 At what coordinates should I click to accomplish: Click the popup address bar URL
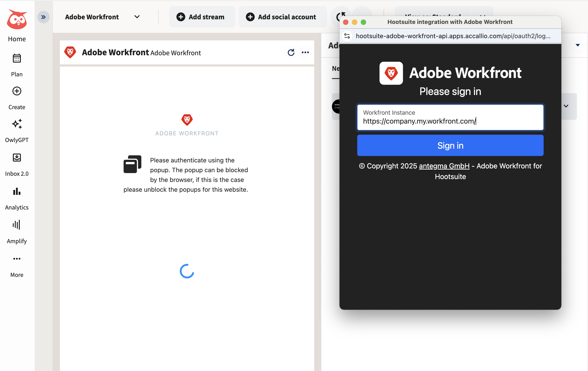[x=453, y=36]
